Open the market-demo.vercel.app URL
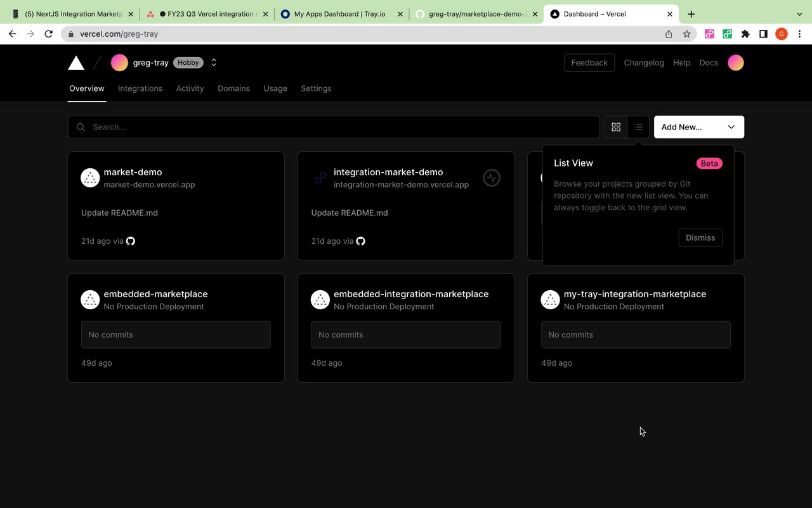812x508 pixels. coord(149,185)
